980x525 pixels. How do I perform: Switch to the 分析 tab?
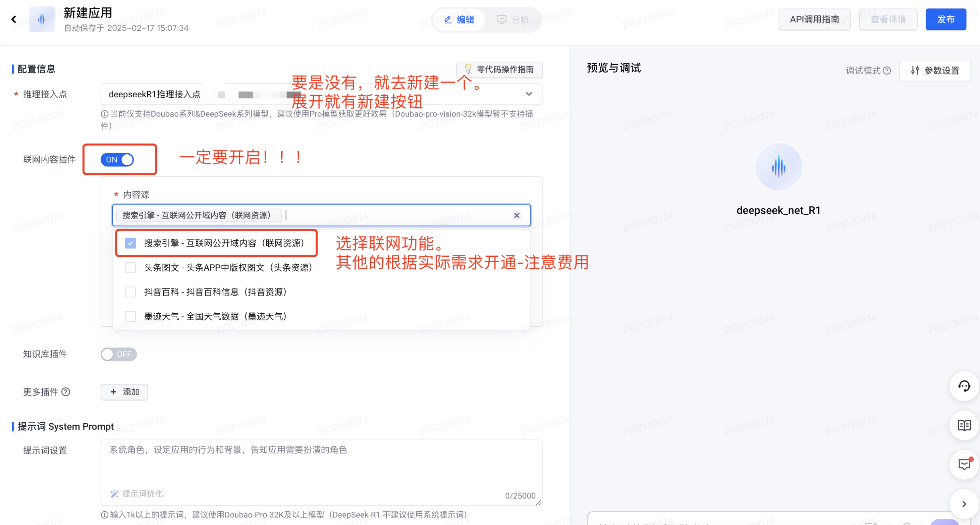coord(513,20)
